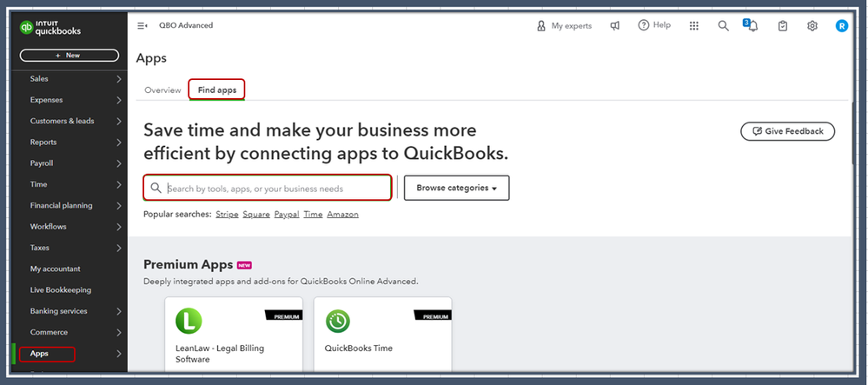Expand the Apps menu chevron
The height and width of the screenshot is (385, 868).
pyautogui.click(x=118, y=354)
